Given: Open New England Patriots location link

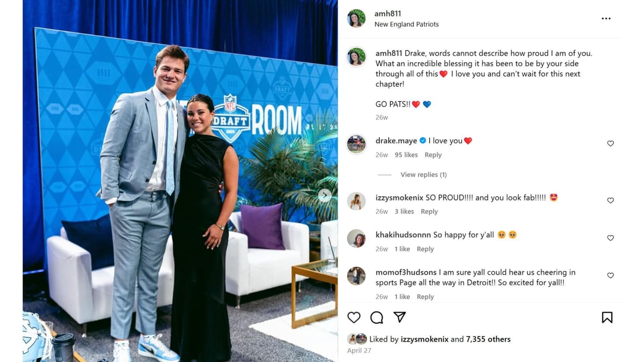Looking at the screenshot, I should 406,24.
